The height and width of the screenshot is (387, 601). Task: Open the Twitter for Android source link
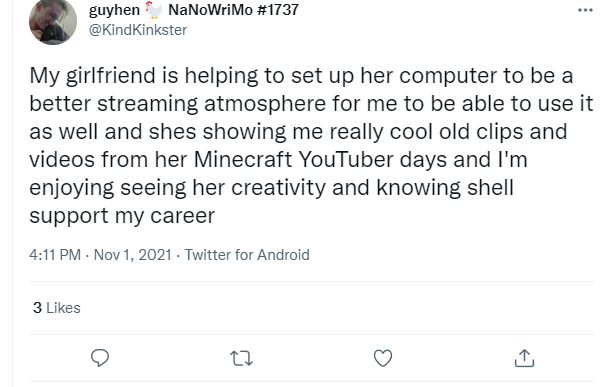247,255
